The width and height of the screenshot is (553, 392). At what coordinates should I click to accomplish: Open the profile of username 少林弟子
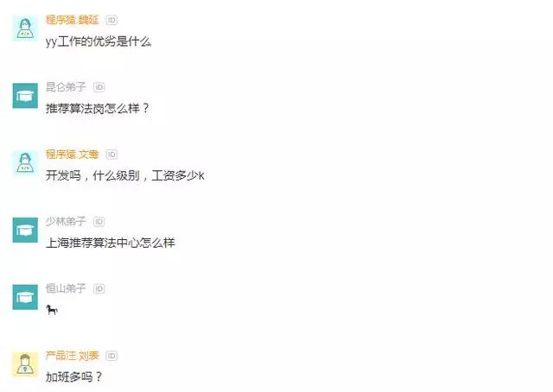66,221
